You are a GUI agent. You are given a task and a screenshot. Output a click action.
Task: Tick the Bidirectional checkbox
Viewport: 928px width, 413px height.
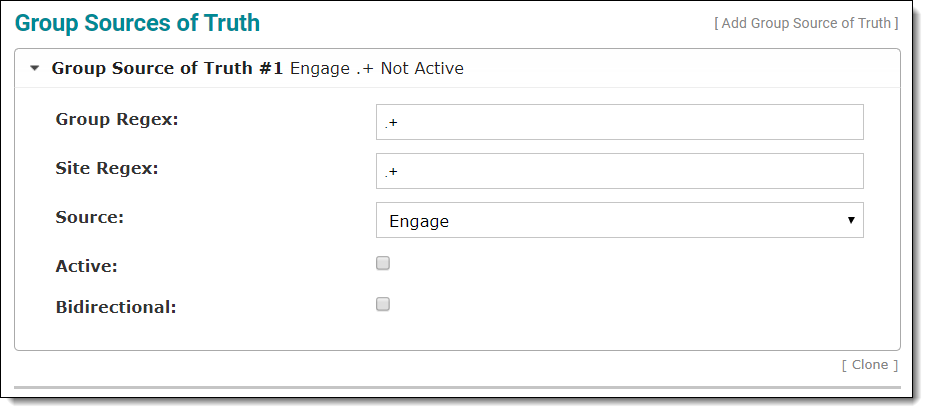[x=383, y=305]
